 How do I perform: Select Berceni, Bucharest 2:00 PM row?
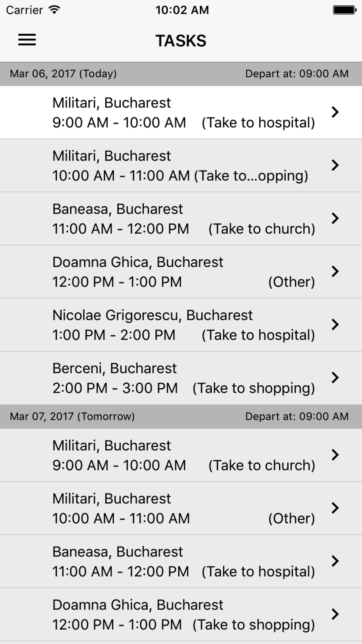[x=181, y=378]
